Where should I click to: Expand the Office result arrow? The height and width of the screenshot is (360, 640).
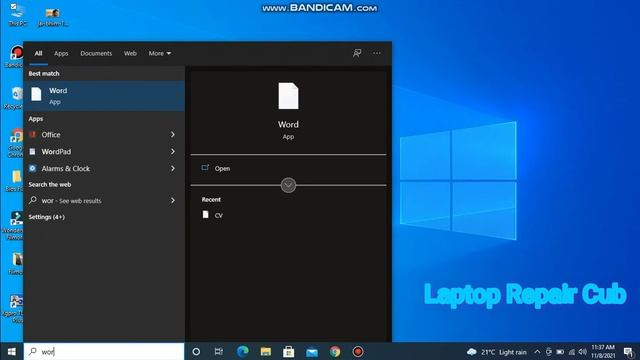click(173, 135)
